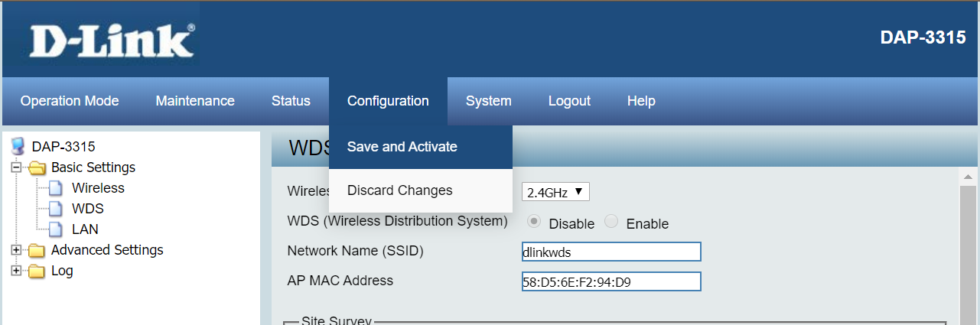
Task: Click Logout in the navigation bar
Action: pos(569,101)
